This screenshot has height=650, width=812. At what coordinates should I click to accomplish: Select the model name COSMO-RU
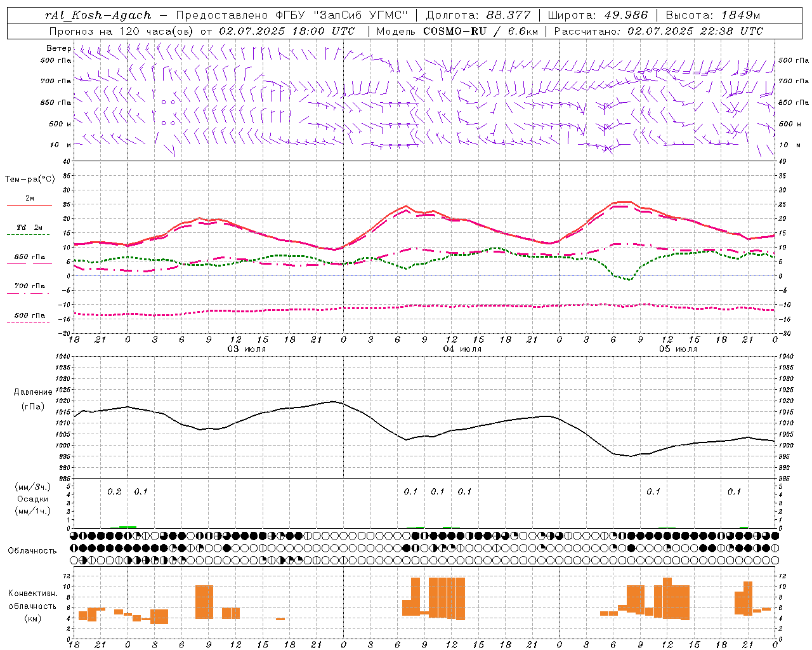click(x=455, y=31)
